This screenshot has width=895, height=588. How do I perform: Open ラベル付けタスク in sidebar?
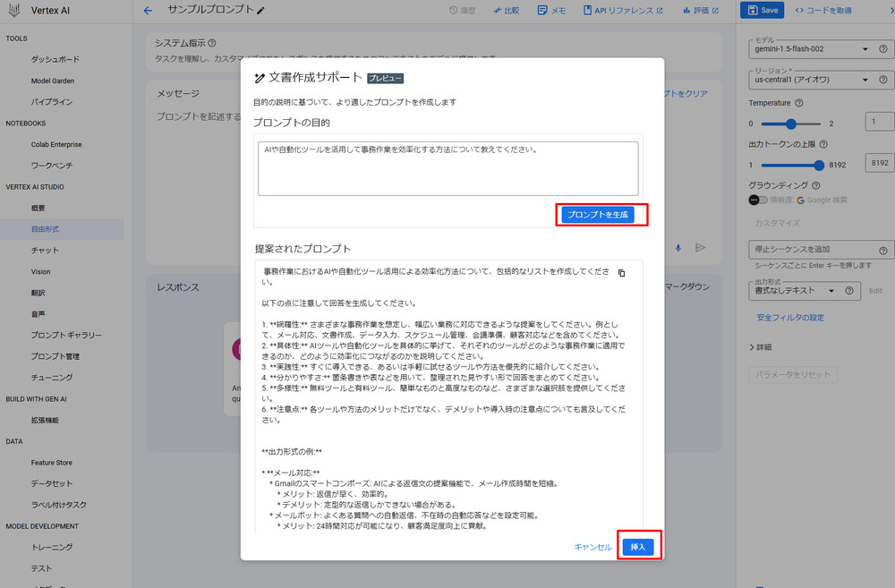tap(59, 506)
